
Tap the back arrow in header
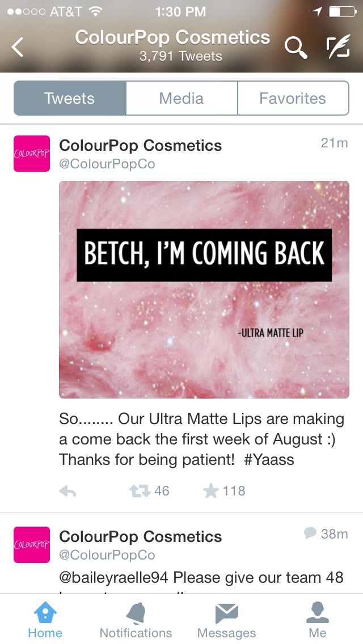(x=17, y=47)
